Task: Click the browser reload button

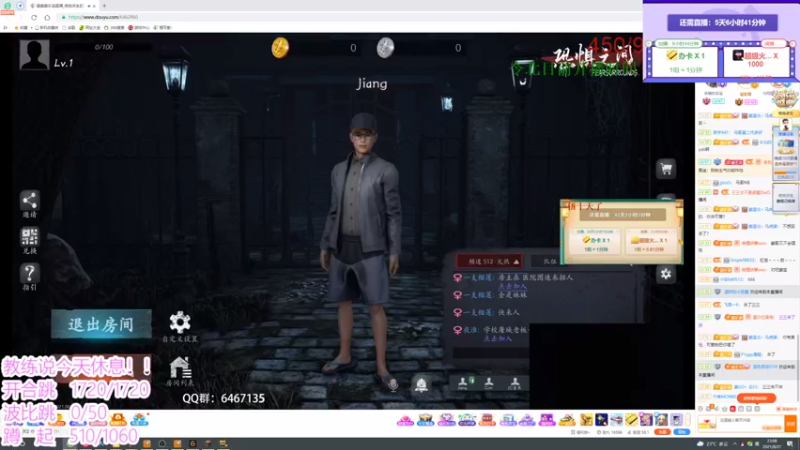Action: (34, 17)
